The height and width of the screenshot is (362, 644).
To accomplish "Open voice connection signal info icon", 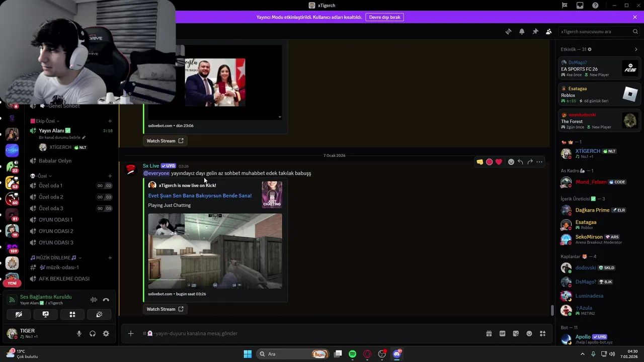I will (12, 300).
